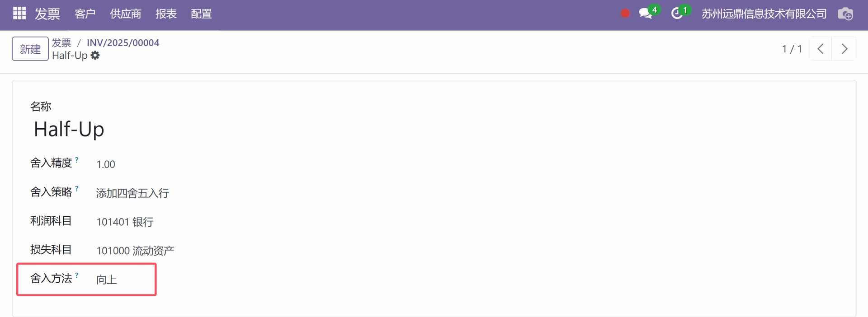Click the camera icon at top right
The image size is (868, 317).
point(845,14)
